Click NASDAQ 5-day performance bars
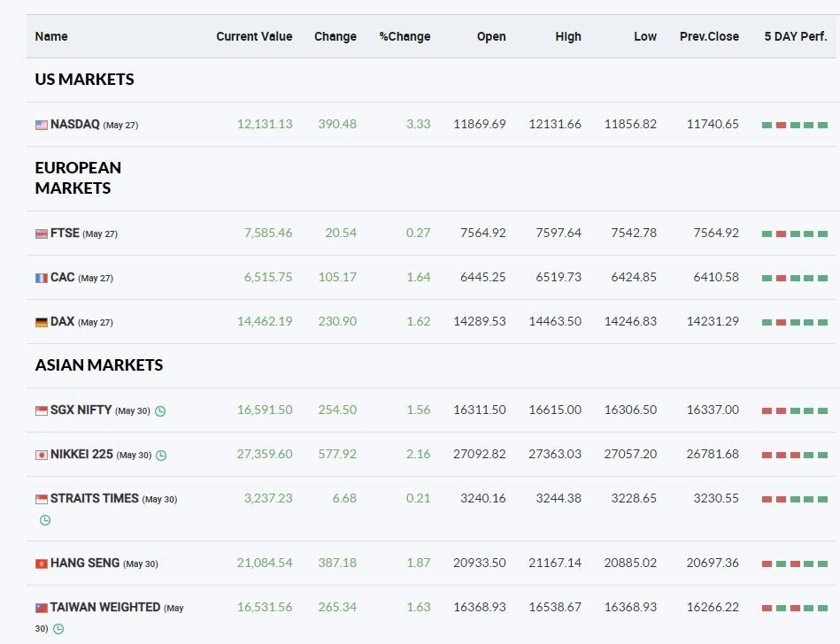The height and width of the screenshot is (644, 840). [795, 126]
